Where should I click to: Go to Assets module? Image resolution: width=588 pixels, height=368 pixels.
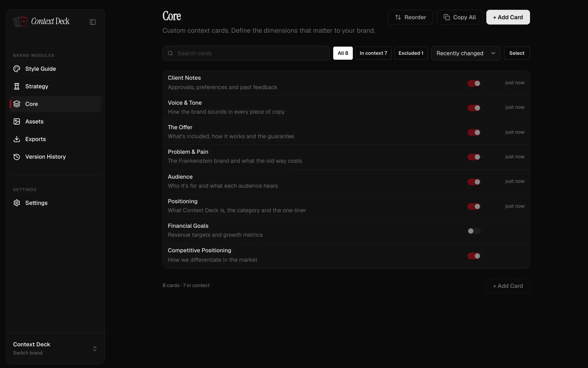[x=56, y=122]
